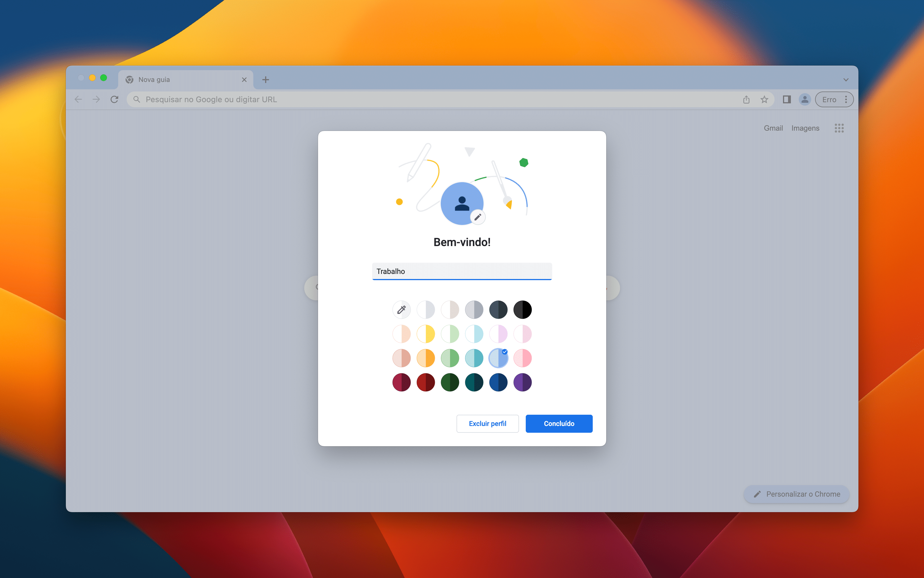The height and width of the screenshot is (578, 924).
Task: Reload the current page
Action: (x=114, y=99)
